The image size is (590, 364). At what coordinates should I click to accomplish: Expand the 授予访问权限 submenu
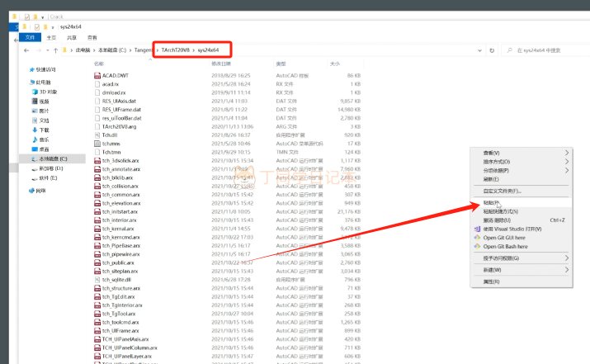[567, 258]
